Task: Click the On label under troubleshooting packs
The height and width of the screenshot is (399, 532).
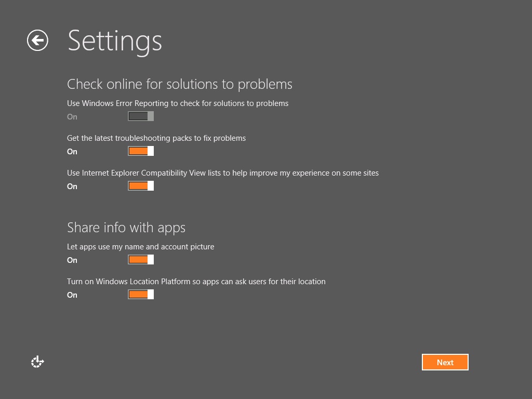Action: [72, 152]
